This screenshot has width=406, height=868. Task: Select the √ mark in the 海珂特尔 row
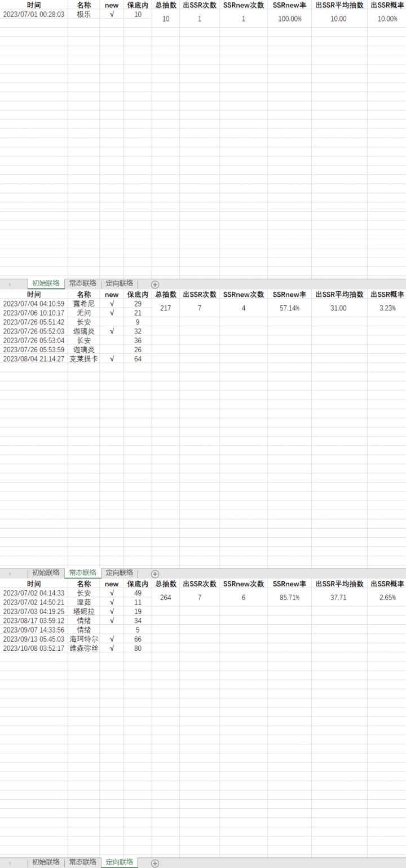(x=112, y=639)
